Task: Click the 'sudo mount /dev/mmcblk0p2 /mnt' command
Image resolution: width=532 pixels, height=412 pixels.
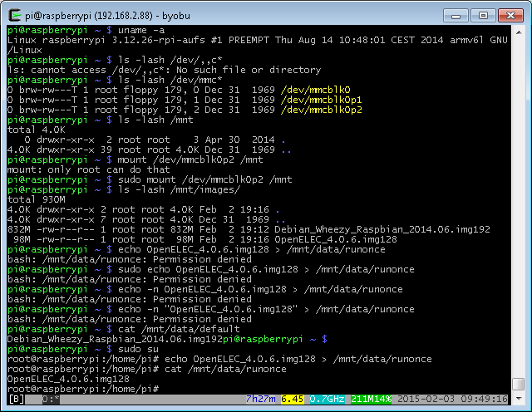Action: click(x=205, y=179)
